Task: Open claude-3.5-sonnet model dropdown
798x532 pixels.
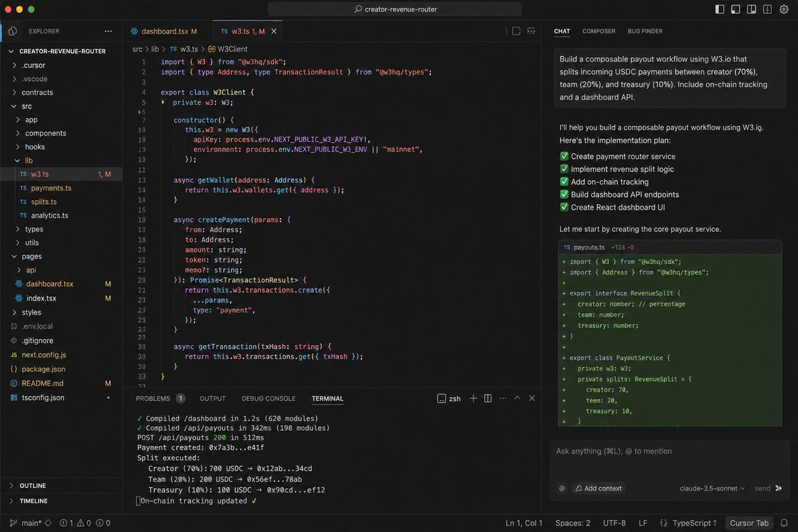Action: [712, 488]
